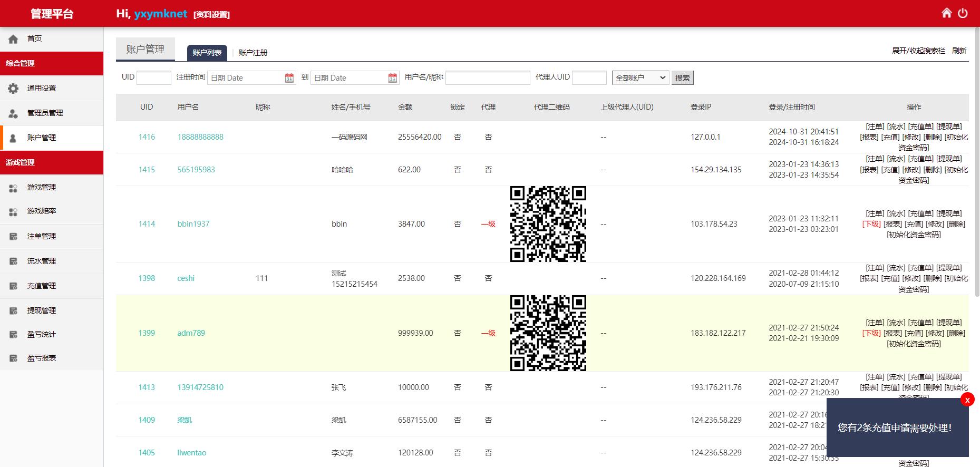Toggle the 展开/收起搜索栏 search bar
Image resolution: width=980 pixels, height=467 pixels.
tap(918, 51)
